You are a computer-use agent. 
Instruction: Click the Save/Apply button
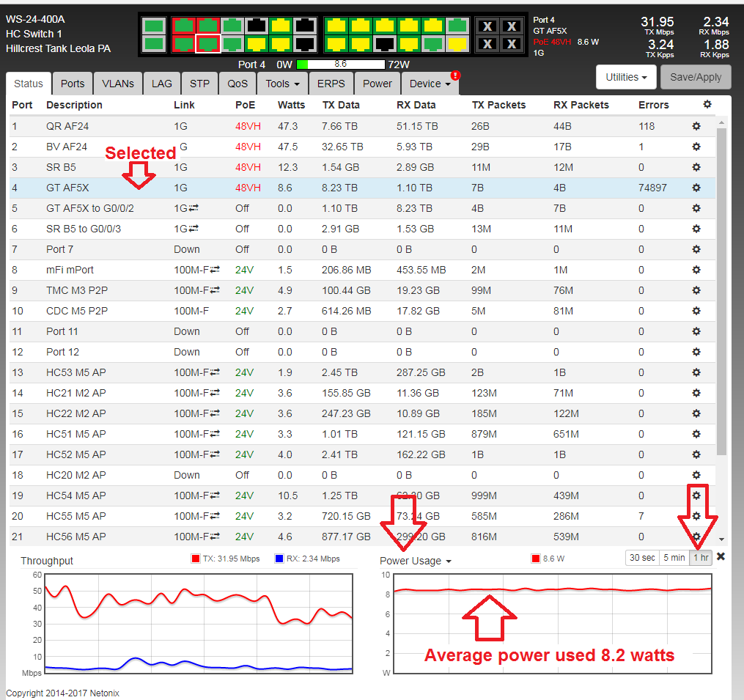(x=695, y=77)
